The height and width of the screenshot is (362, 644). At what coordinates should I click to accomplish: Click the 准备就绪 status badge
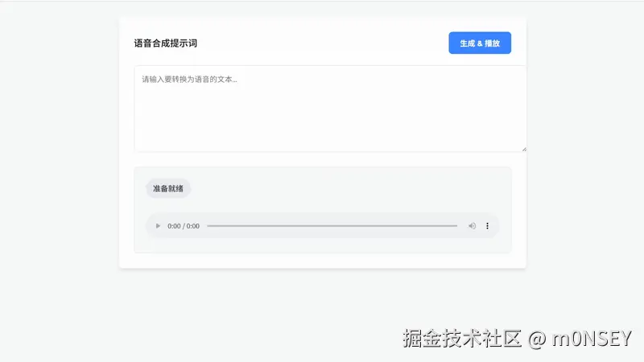pyautogui.click(x=168, y=188)
